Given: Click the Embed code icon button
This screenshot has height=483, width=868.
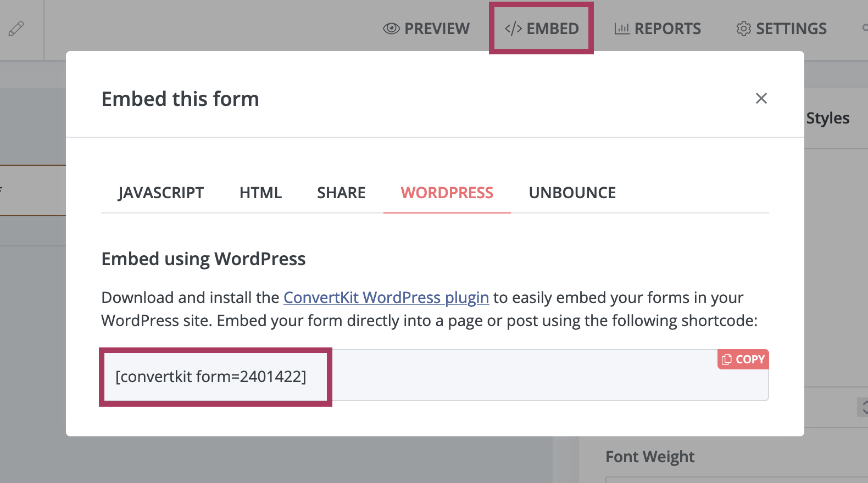Looking at the screenshot, I should [541, 29].
